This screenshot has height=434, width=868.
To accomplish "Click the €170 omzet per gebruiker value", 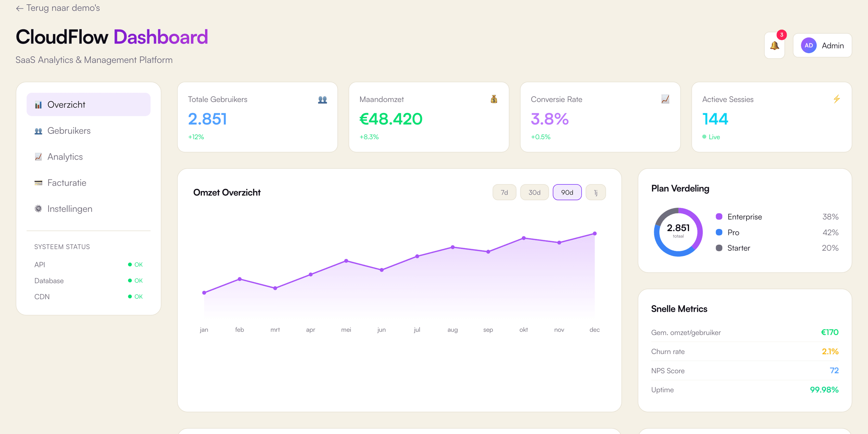I will (x=830, y=332).
